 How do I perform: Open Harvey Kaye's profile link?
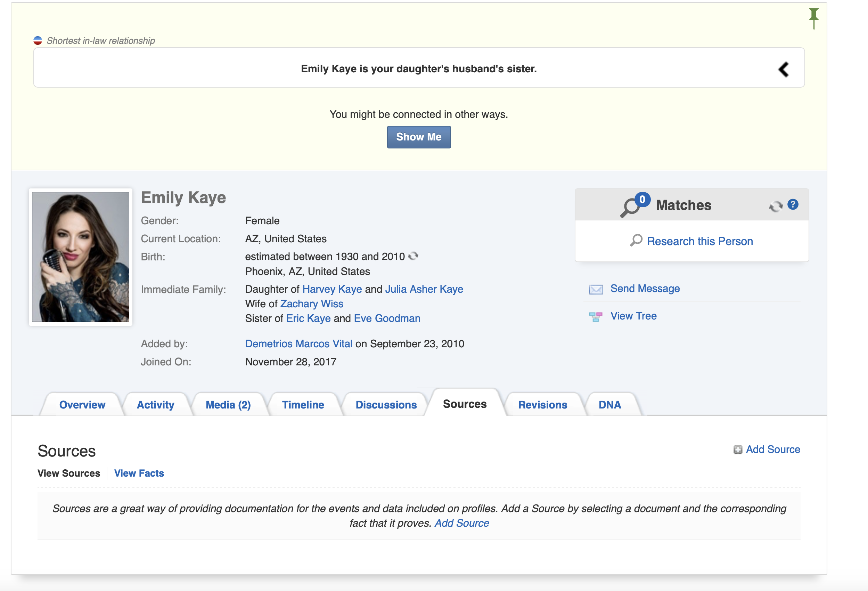tap(331, 289)
